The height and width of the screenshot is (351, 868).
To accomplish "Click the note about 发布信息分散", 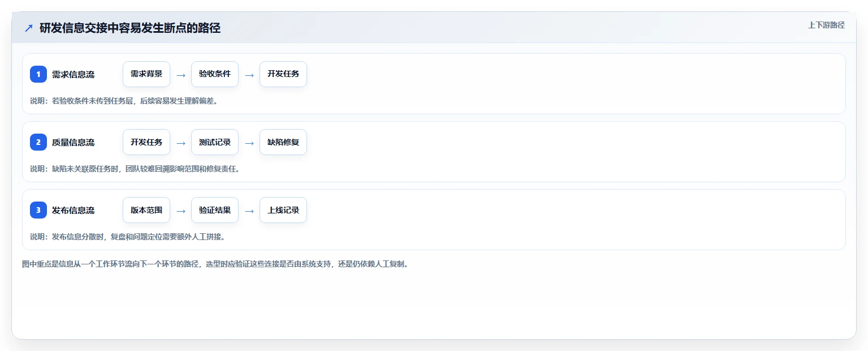I will click(x=128, y=237).
